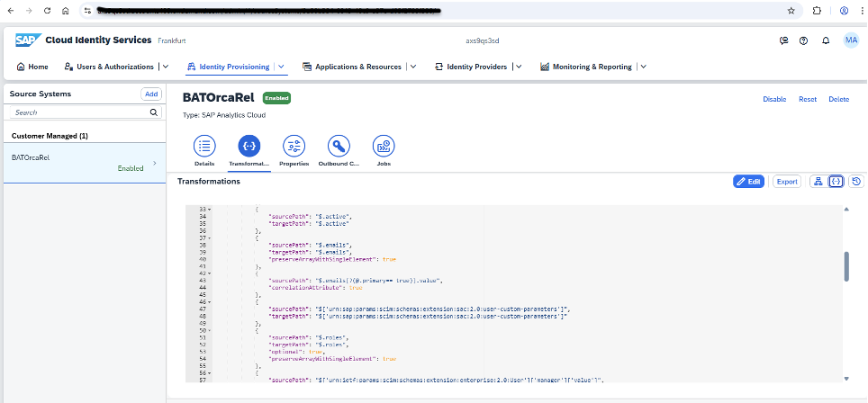
Task: Click the browser forward arrow
Action: pyautogui.click(x=29, y=11)
